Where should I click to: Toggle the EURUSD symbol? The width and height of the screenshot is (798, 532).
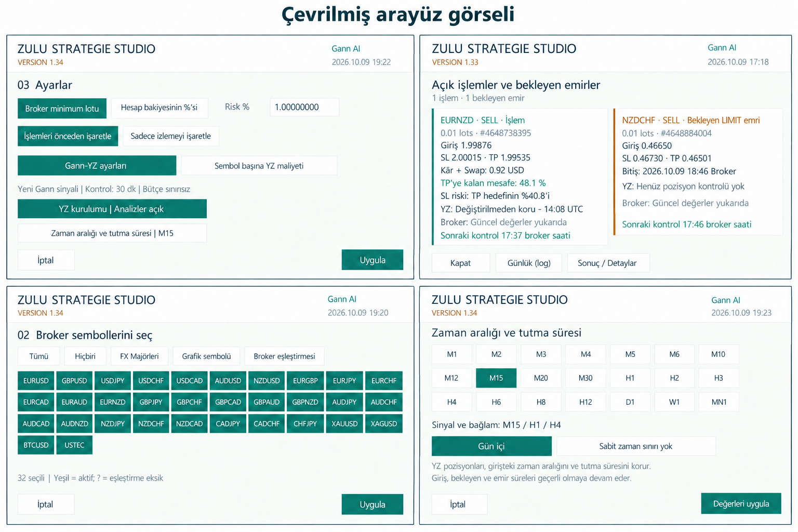point(36,381)
